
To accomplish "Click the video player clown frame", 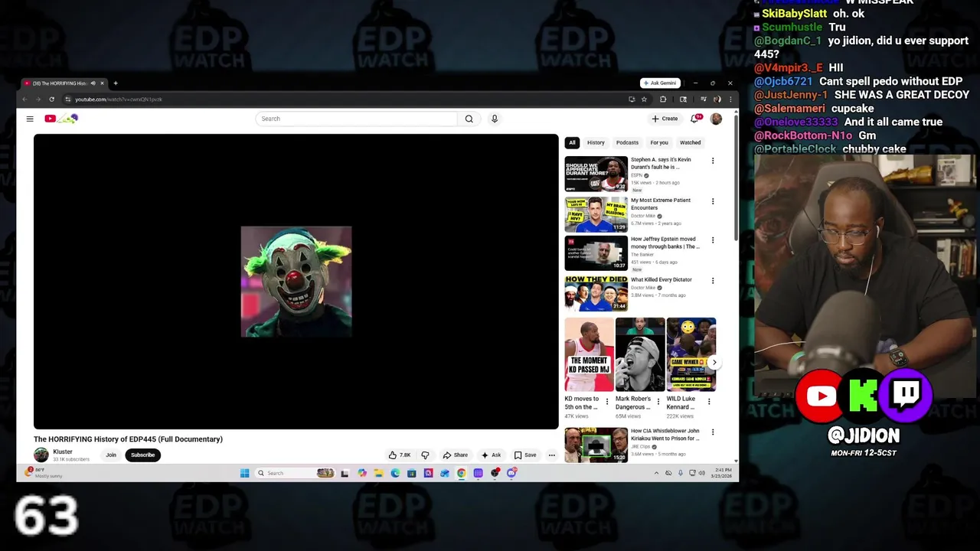I will tap(296, 282).
